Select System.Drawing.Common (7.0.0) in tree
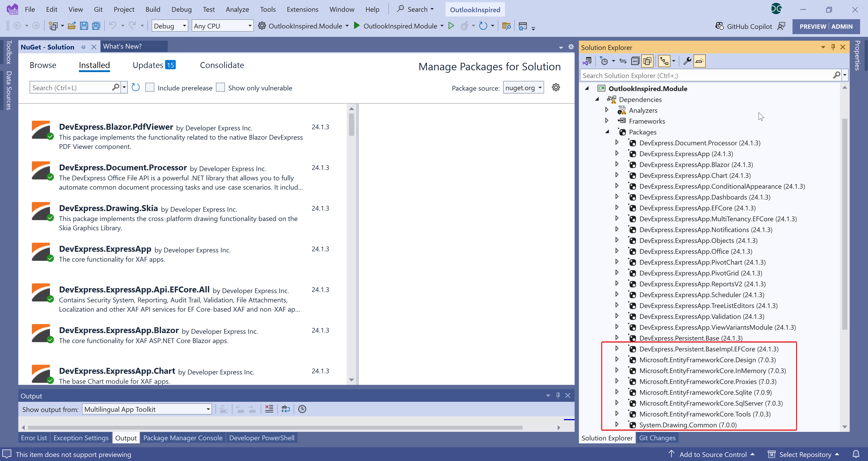Image resolution: width=868 pixels, height=461 pixels. (x=688, y=425)
